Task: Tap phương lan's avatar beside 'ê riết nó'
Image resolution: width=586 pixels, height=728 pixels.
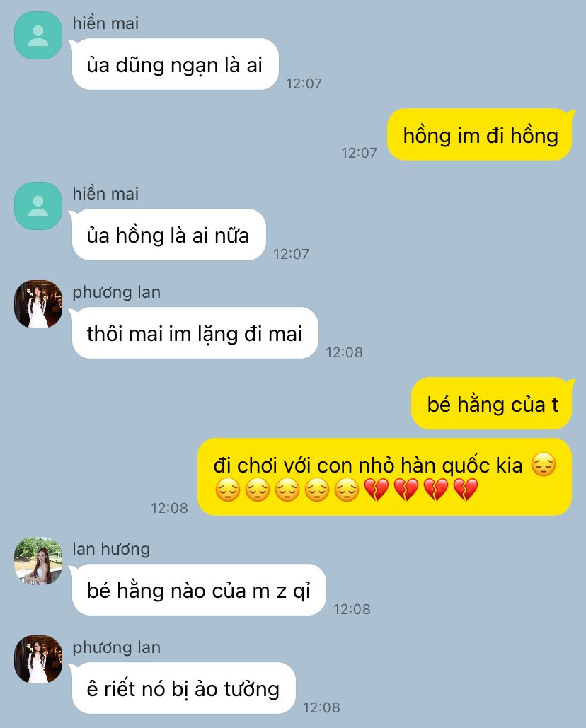Action: (38, 659)
